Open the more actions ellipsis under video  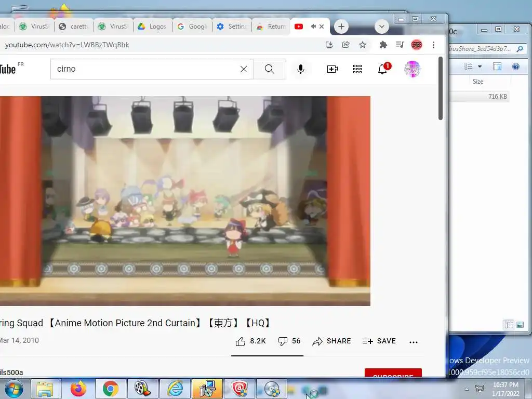pyautogui.click(x=413, y=342)
